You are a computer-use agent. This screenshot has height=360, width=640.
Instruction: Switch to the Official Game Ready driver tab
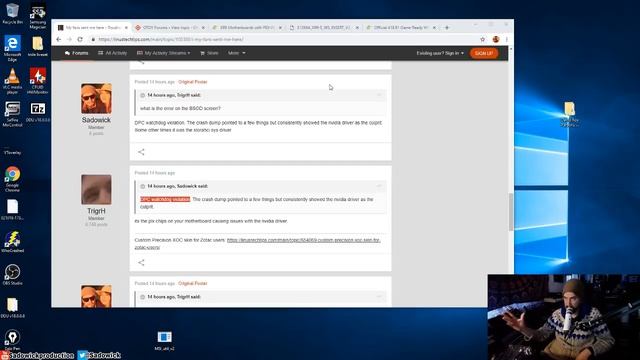point(400,27)
